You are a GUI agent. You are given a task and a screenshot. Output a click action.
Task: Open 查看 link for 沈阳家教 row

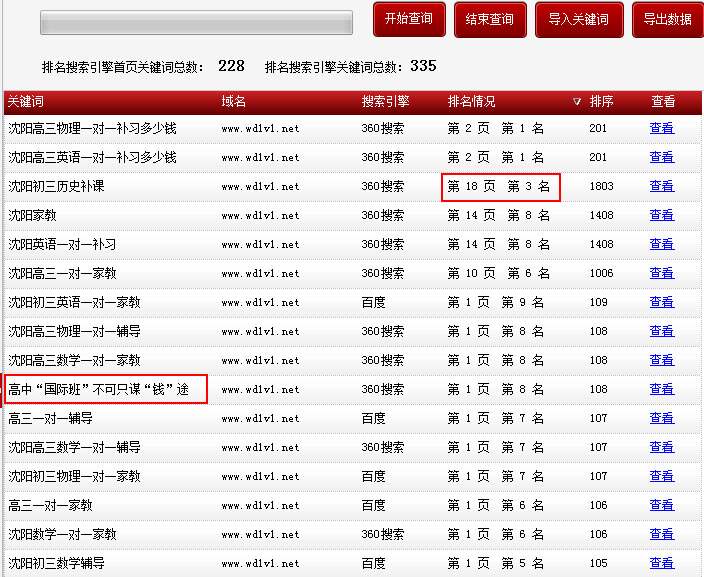pyautogui.click(x=661, y=215)
